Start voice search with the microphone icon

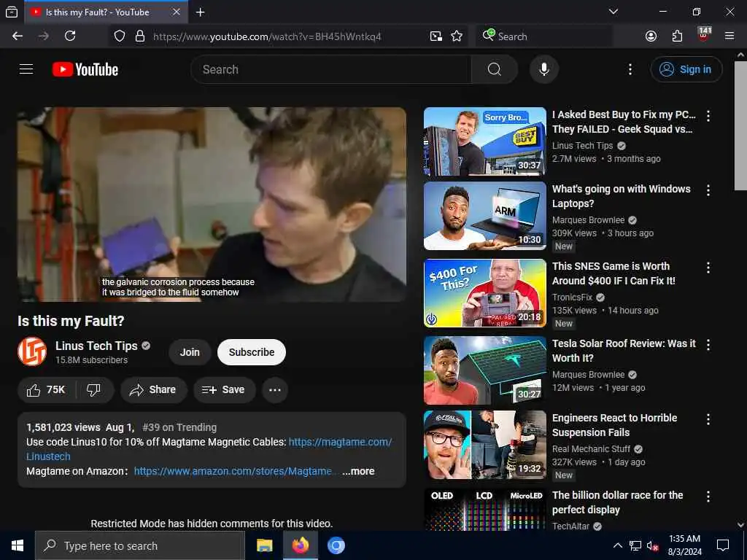(x=544, y=69)
